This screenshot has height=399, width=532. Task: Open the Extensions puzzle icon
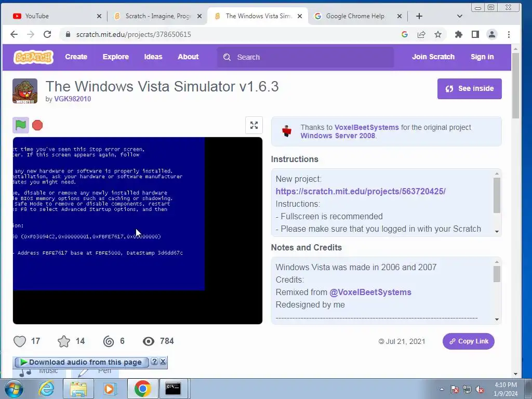tap(458, 34)
